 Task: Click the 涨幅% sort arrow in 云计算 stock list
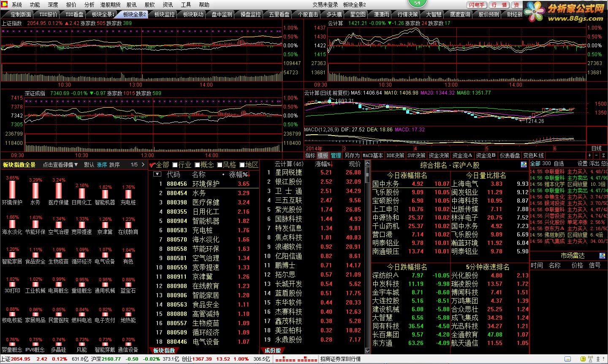click(331, 164)
